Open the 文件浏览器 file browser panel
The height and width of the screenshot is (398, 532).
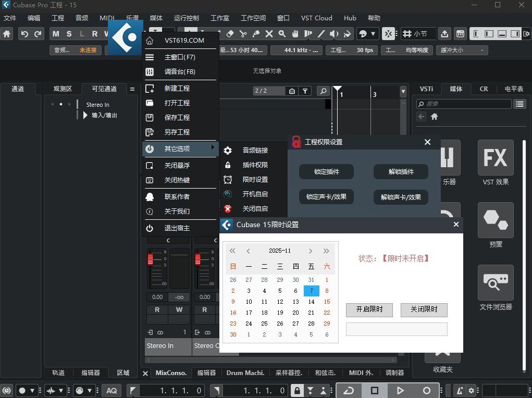[x=495, y=284]
